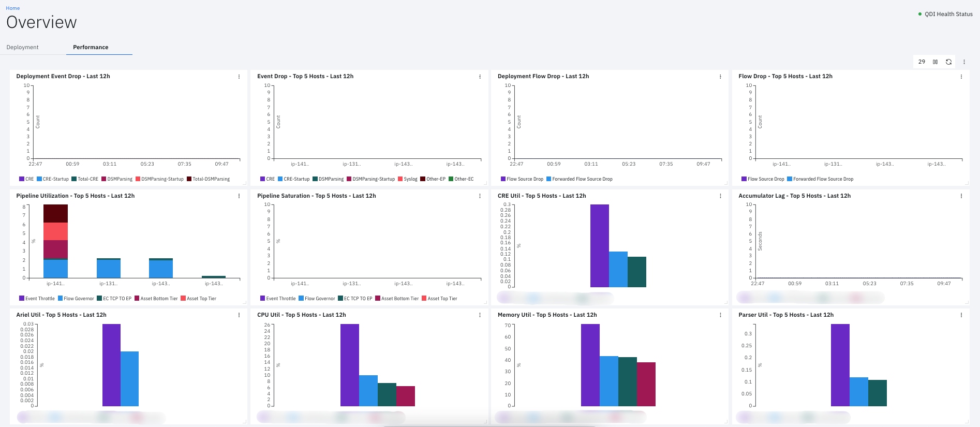Open options menu for Pipeline Saturation widget
Viewport: 980px width, 427px height.
pos(480,196)
